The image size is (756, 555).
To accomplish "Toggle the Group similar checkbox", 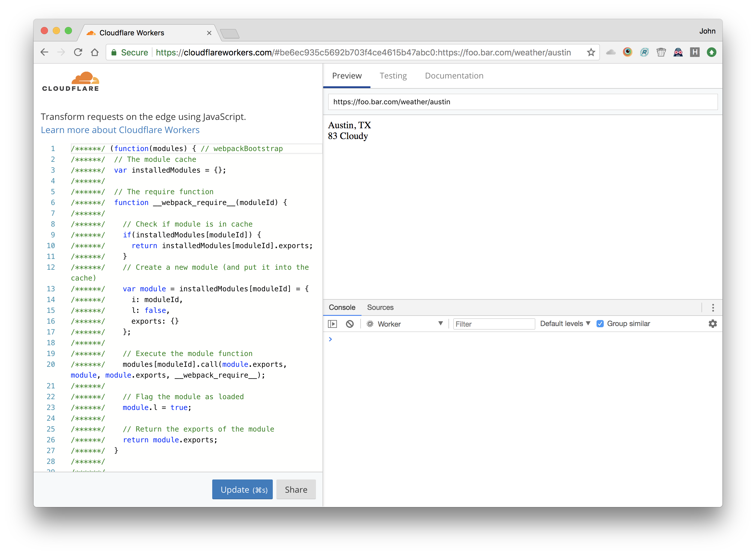I will pyautogui.click(x=600, y=323).
